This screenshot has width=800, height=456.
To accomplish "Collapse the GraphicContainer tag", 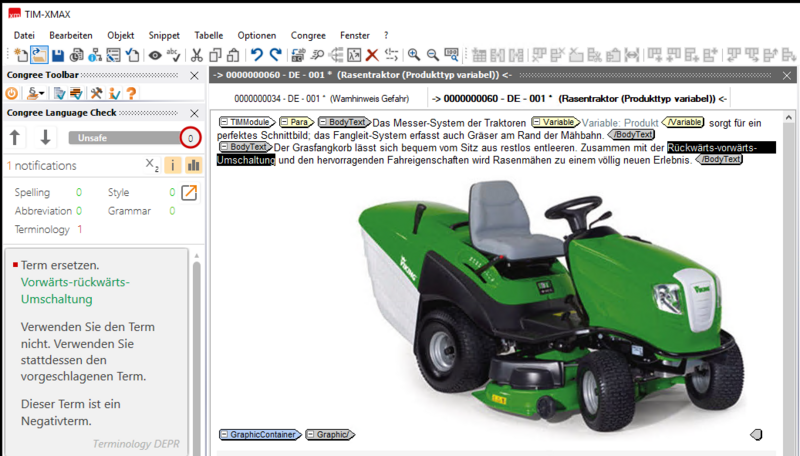I will coord(224,435).
